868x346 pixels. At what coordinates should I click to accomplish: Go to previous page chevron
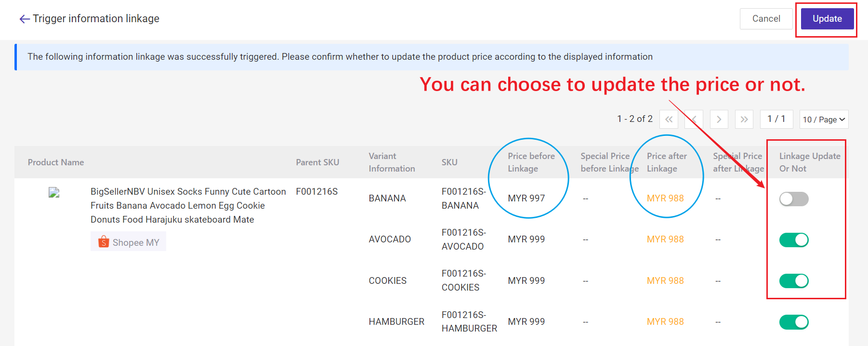[x=694, y=119]
